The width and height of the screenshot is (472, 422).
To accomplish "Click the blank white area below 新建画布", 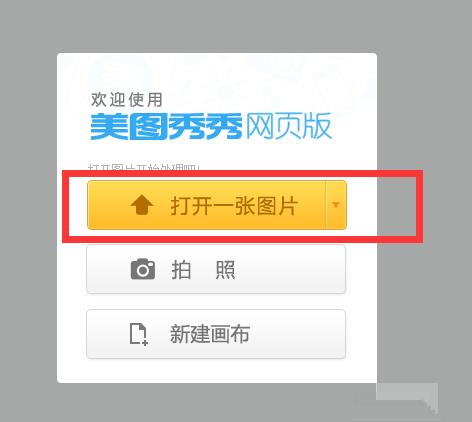I will tap(217, 371).
